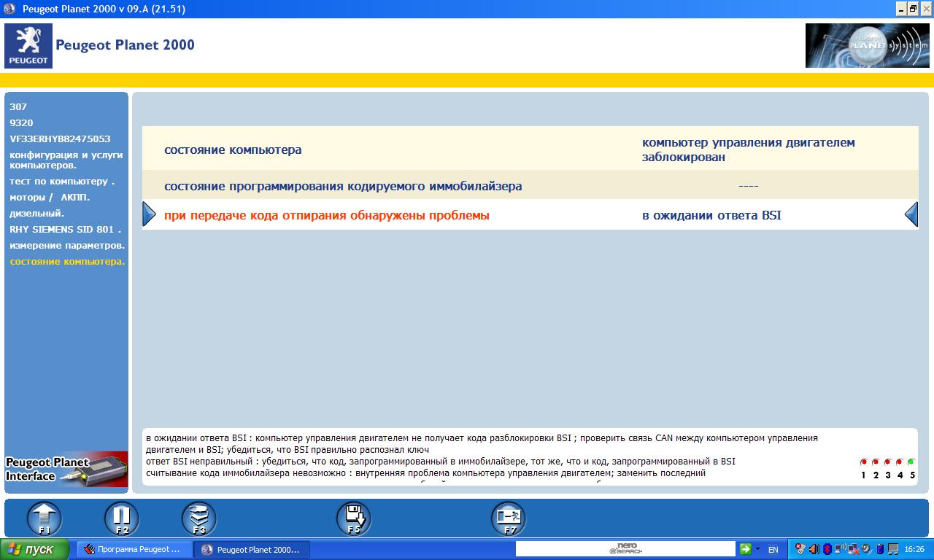Click indicator light number 3
This screenshot has height=560, width=934.
(x=887, y=462)
